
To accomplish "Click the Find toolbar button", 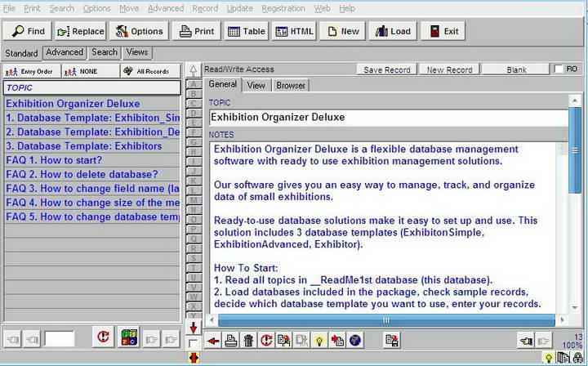I will [28, 31].
